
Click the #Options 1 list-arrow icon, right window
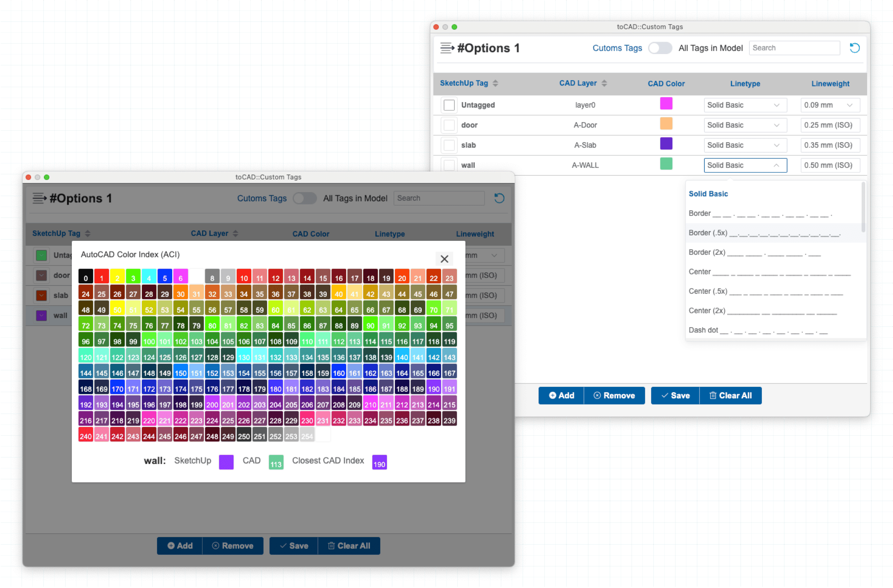click(x=447, y=48)
